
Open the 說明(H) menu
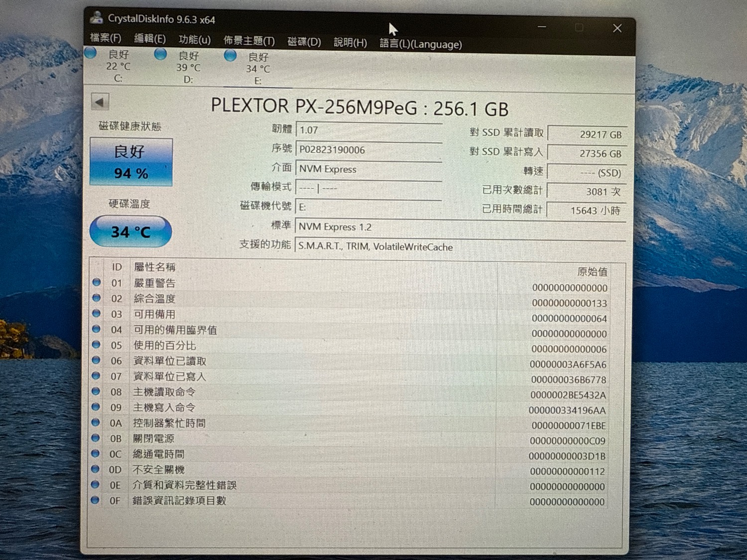click(350, 43)
